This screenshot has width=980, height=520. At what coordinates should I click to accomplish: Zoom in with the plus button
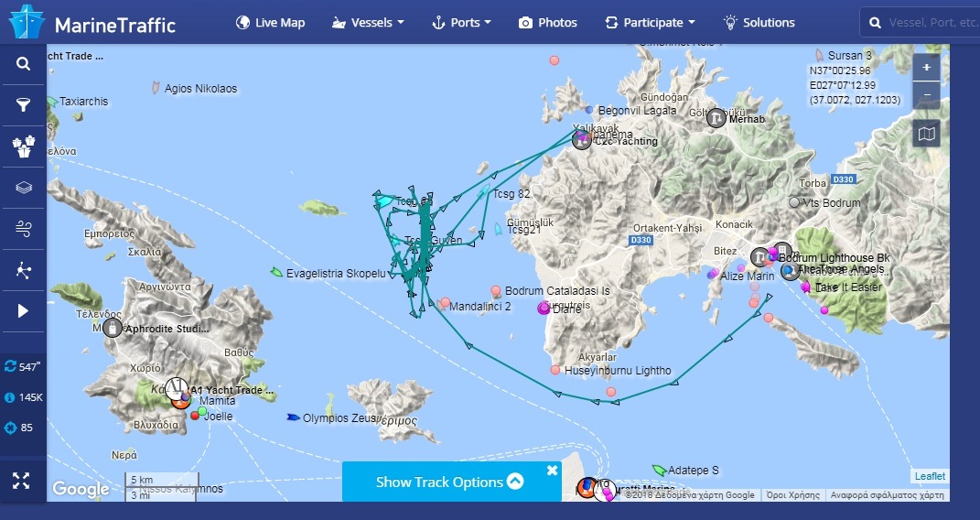(926, 68)
